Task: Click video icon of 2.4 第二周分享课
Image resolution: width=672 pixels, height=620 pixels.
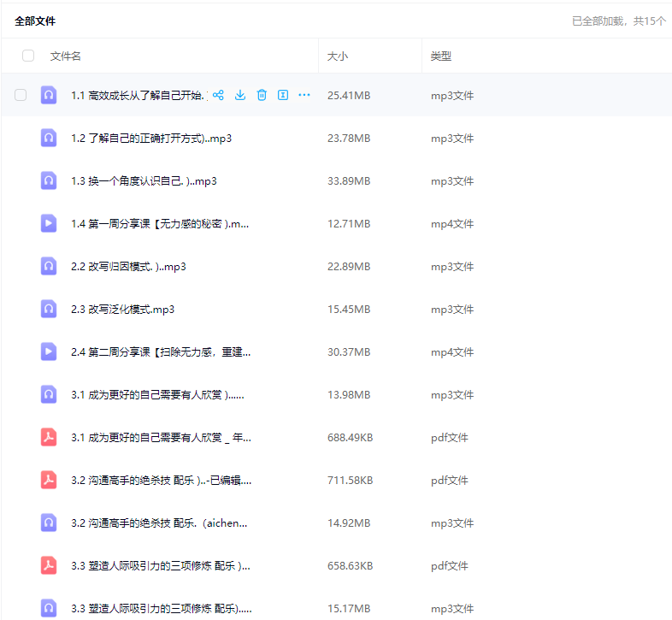Action: coord(49,351)
